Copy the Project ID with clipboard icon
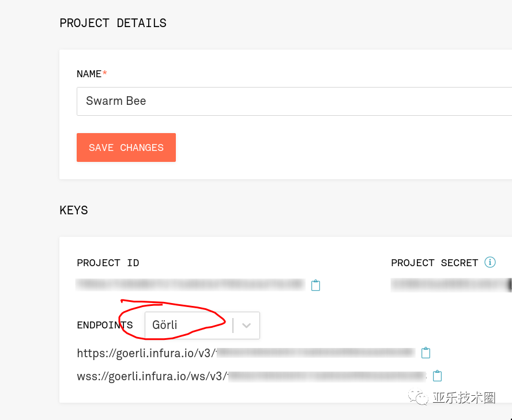The height and width of the screenshot is (420, 512). click(315, 285)
